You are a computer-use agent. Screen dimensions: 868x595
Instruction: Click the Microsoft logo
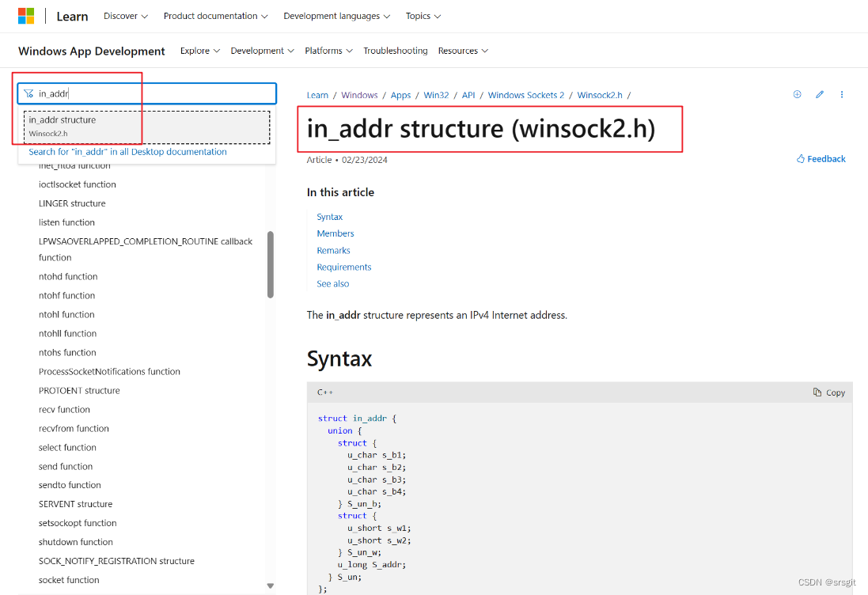point(26,15)
